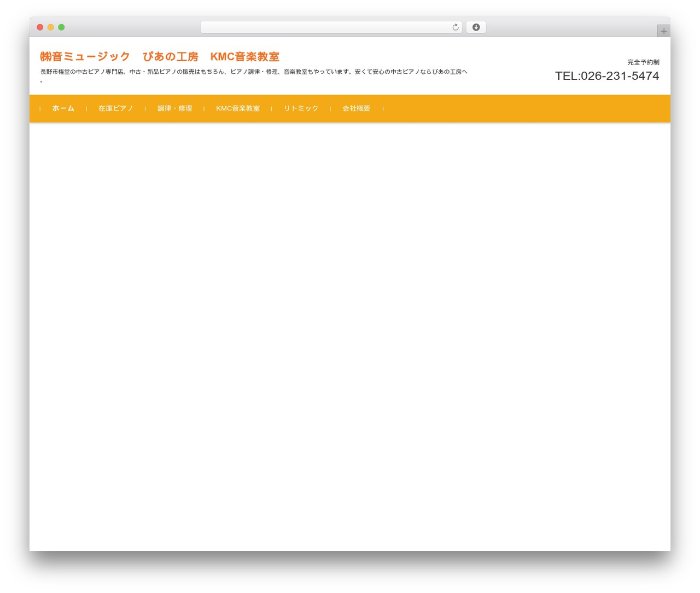Image resolution: width=700 pixels, height=593 pixels.
Task: Click the browser reload icon
Action: tap(455, 27)
